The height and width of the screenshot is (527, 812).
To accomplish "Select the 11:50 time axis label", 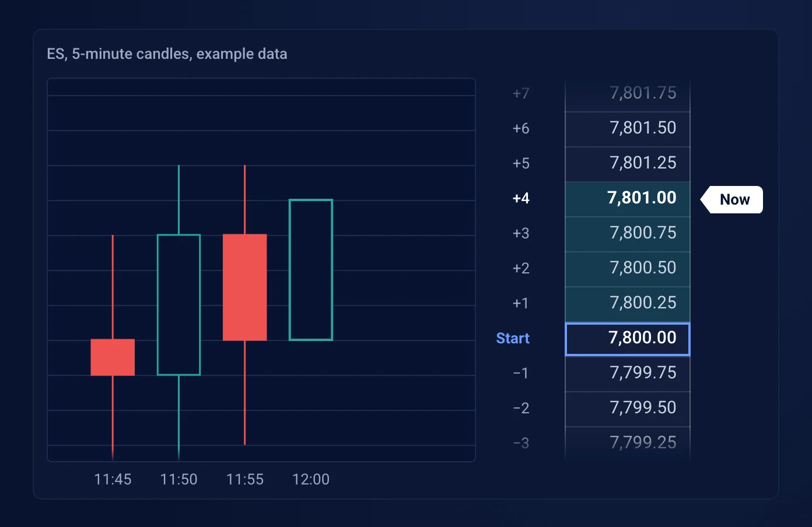I will pyautogui.click(x=178, y=479).
